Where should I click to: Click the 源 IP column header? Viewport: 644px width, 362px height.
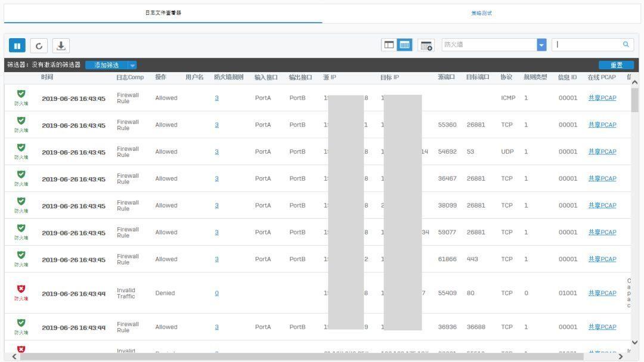329,78
